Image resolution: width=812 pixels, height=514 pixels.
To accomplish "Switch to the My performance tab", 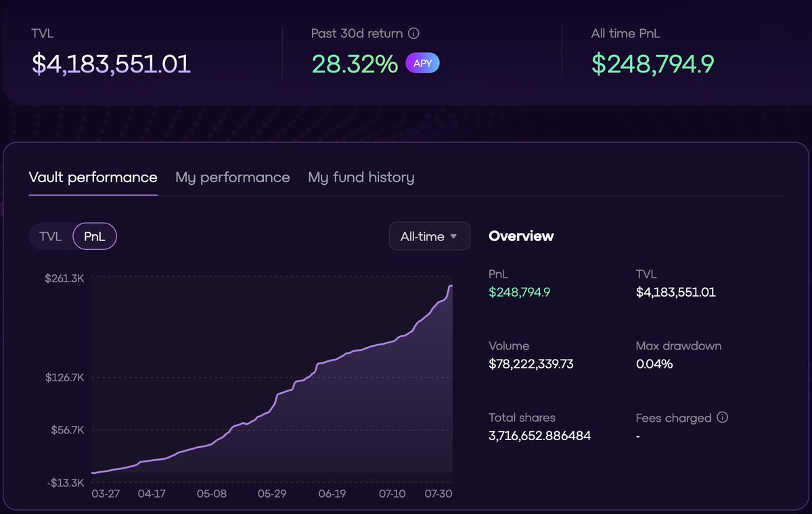I will (232, 177).
